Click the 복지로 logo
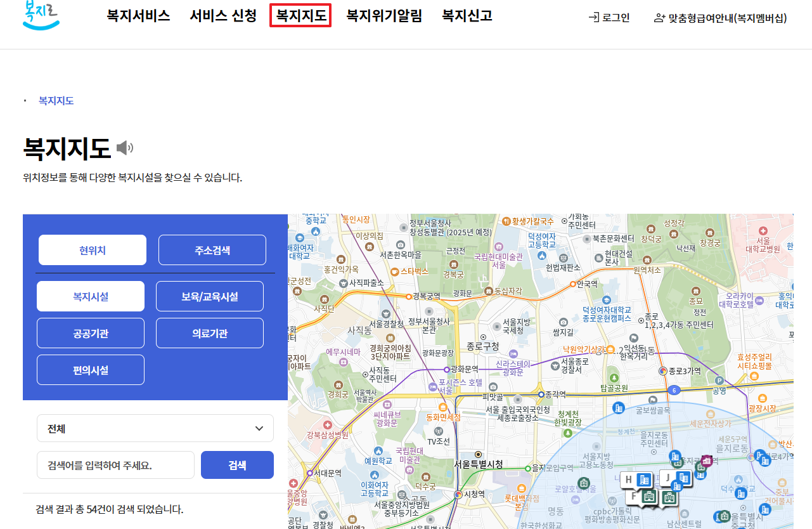The image size is (812, 529). [x=41, y=16]
